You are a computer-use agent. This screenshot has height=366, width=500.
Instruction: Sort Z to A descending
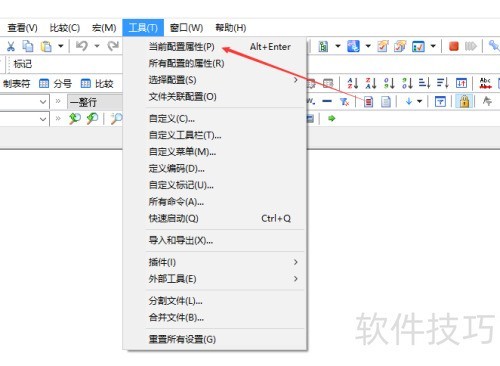(x=371, y=83)
